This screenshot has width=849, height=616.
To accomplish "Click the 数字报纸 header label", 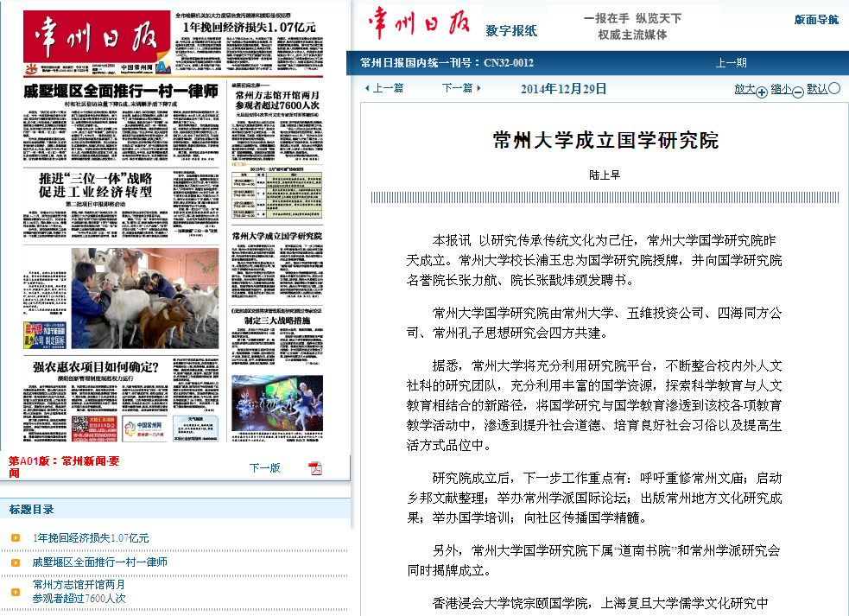I will (x=511, y=31).
